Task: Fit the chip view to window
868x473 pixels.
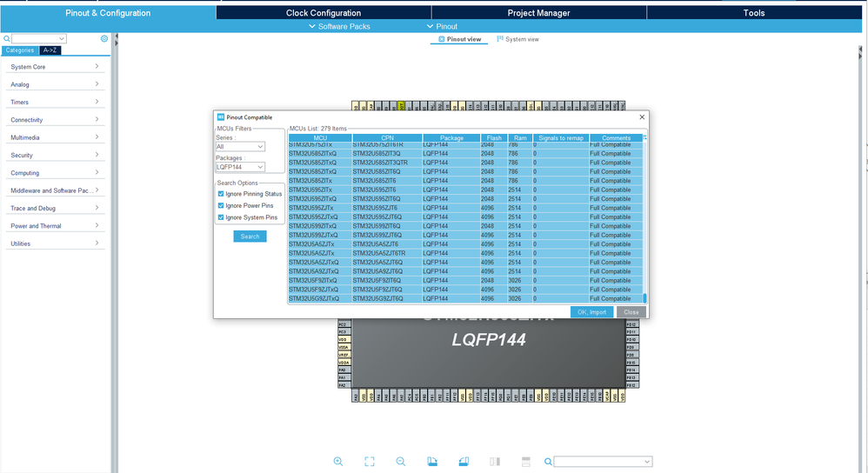Action: tap(370, 462)
